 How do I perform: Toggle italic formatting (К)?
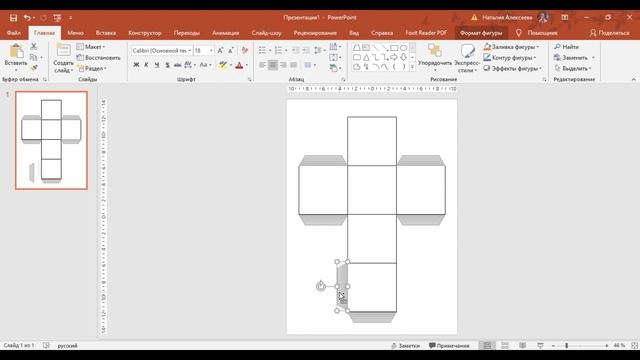(x=146, y=65)
